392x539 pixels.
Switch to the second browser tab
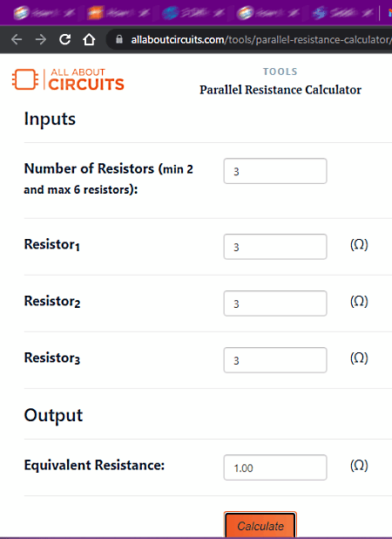115,13
